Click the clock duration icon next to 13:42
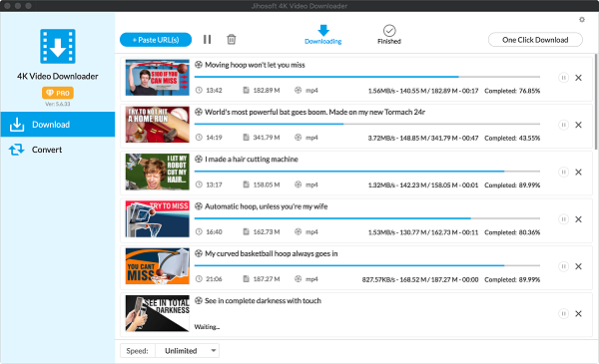Image resolution: width=599 pixels, height=364 pixels. point(199,91)
